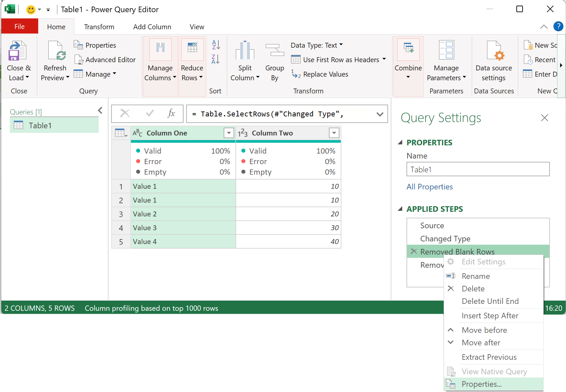Click the fx add step icon
Screen dimensions: 566x392
(171, 113)
